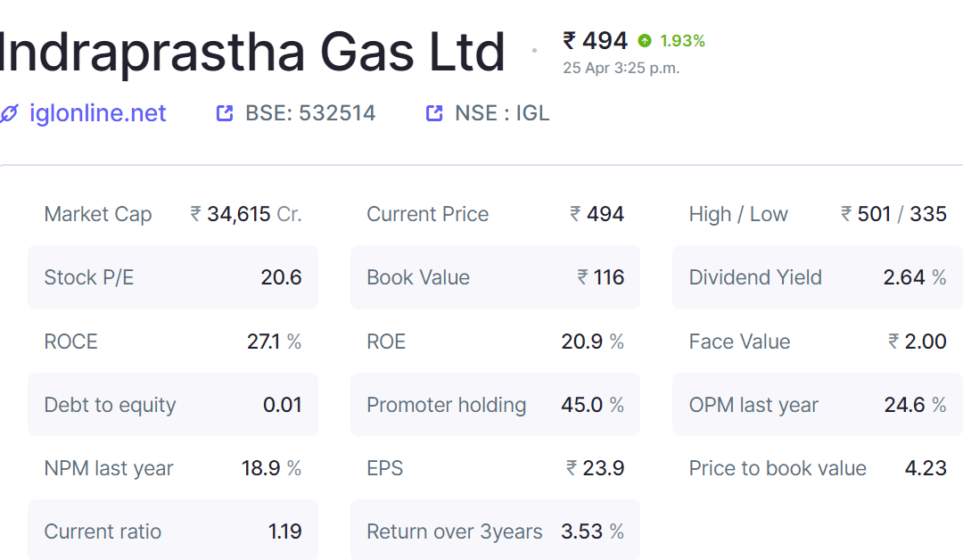Screen dimensions: 963x560
Task: Click the Return over 3years row
Action: (x=495, y=531)
